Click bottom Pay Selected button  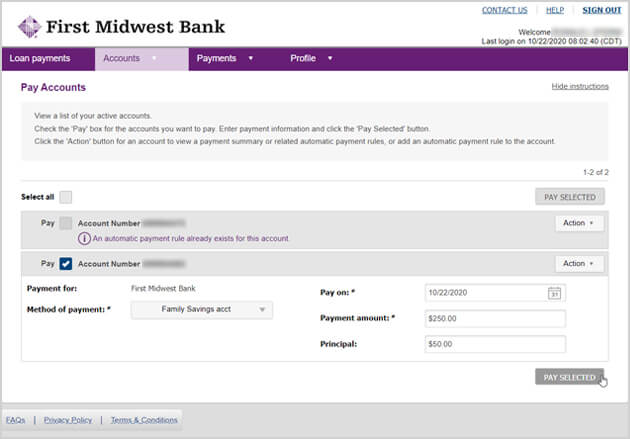[x=570, y=377]
